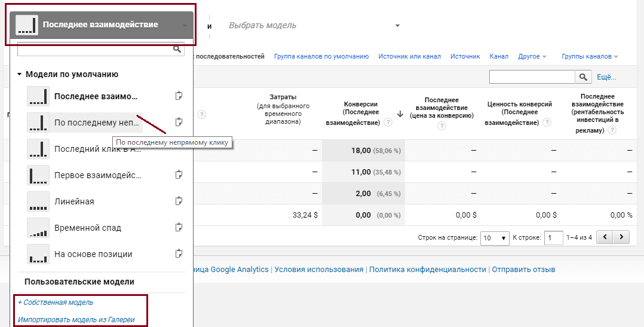Click the Временной спад bar chart icon
Screen dimensions: 644x327
tap(38, 228)
